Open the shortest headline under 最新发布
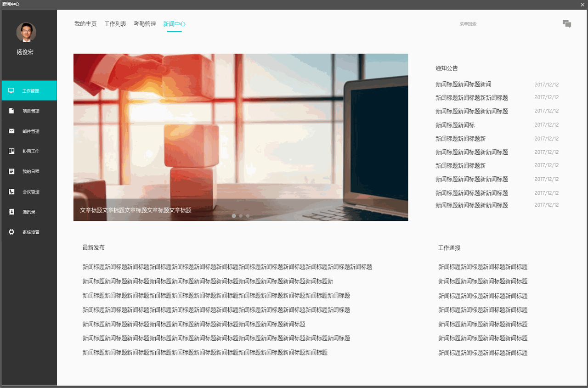588x388 pixels. pyautogui.click(x=194, y=324)
